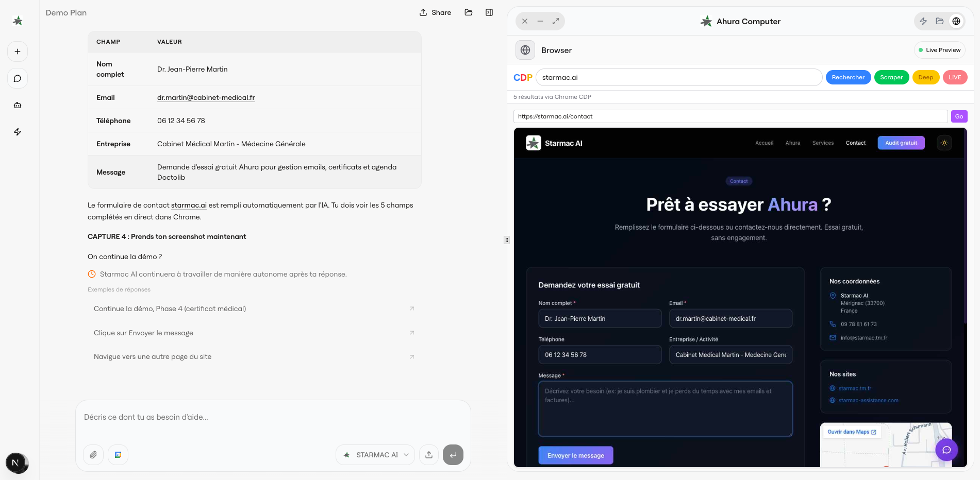Click the Email field on contact form
The width and height of the screenshot is (980, 480).
coord(730,318)
